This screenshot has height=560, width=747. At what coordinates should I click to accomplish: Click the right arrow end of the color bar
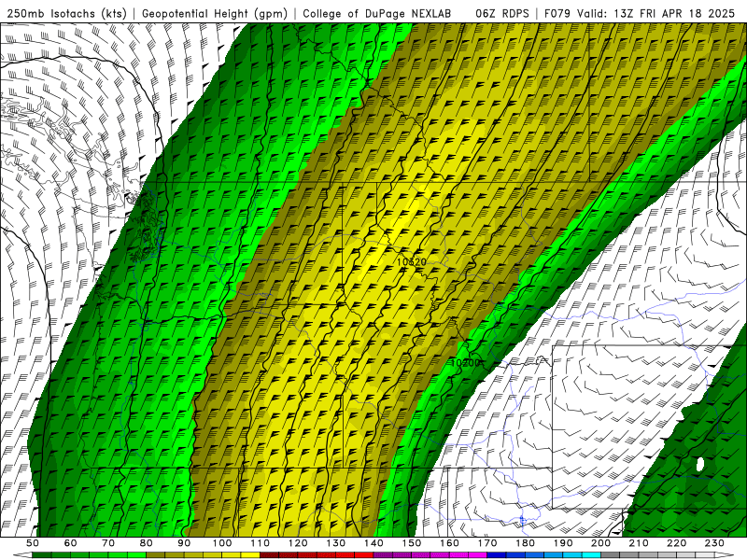[725, 555]
